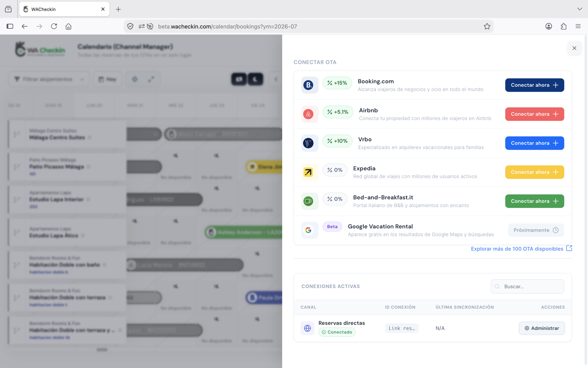The height and width of the screenshot is (368, 588).
Task: Bookmark this page with star icon
Action: (487, 26)
